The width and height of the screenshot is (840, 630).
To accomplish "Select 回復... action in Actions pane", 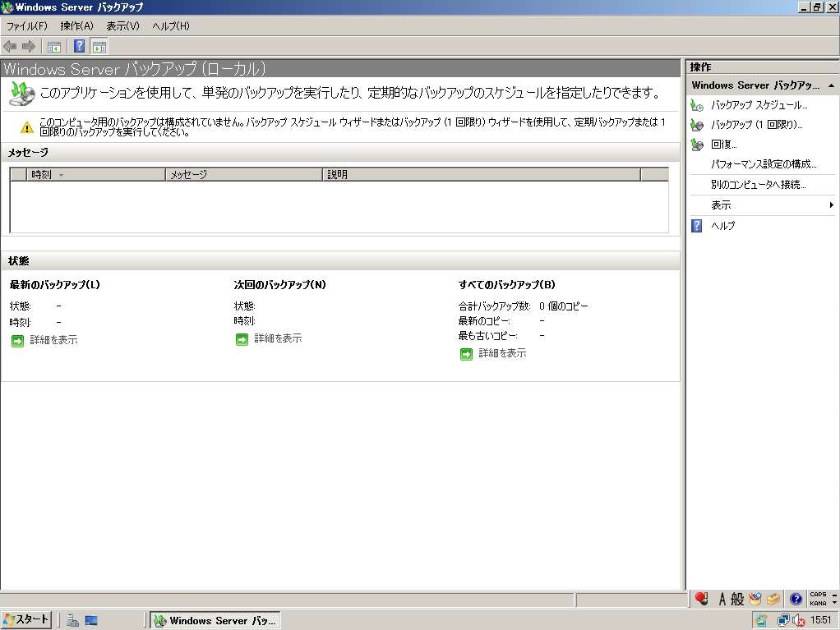I will click(x=724, y=145).
